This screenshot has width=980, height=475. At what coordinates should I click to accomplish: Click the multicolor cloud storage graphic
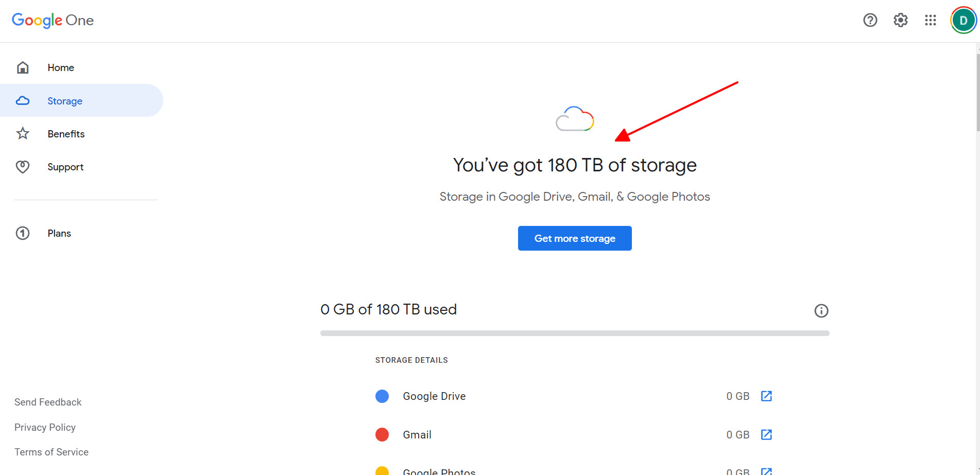[575, 119]
